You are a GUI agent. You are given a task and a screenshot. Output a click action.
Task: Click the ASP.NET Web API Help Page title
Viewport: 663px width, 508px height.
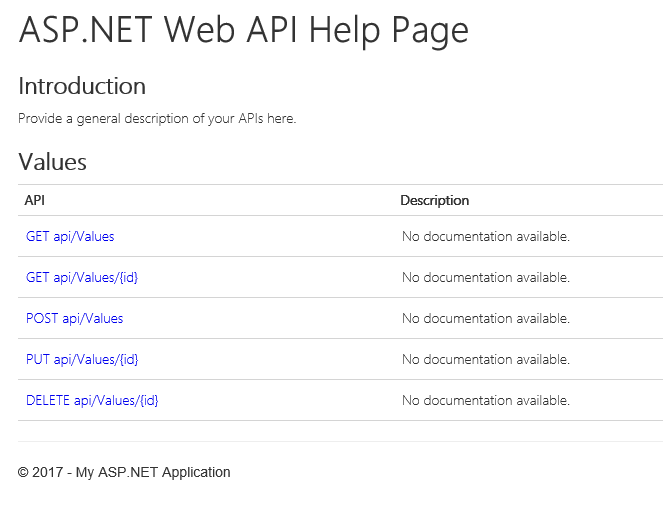pyautogui.click(x=244, y=30)
